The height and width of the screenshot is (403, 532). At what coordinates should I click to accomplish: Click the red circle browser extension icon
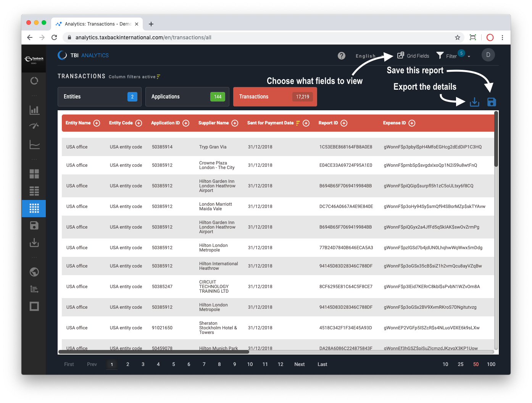(490, 37)
